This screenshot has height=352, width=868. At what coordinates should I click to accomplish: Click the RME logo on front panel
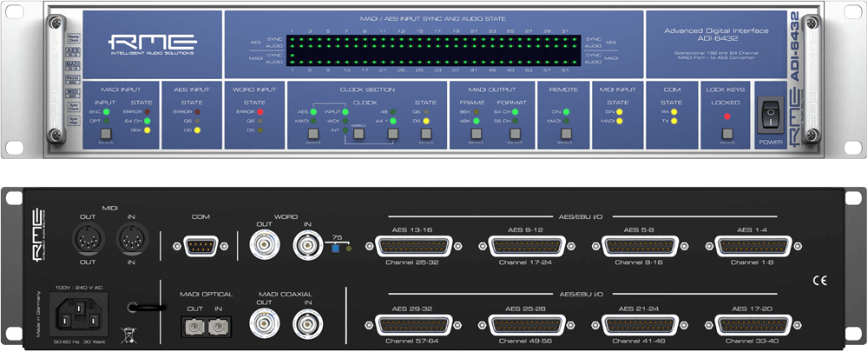coord(148,43)
